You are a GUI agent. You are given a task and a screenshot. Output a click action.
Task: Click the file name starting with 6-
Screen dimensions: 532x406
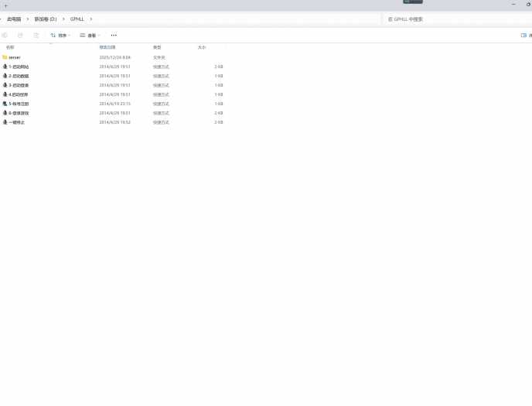pyautogui.click(x=19, y=113)
